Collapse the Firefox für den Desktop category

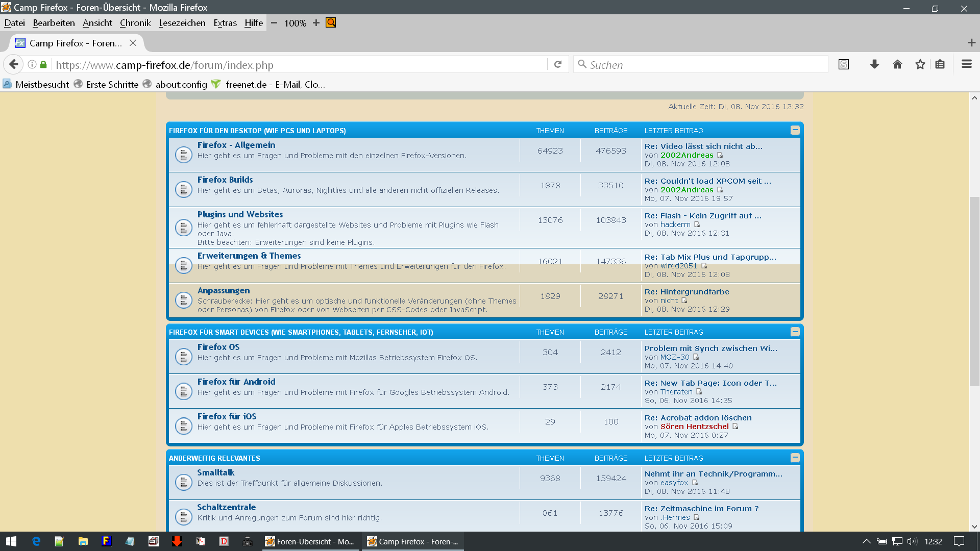795,130
